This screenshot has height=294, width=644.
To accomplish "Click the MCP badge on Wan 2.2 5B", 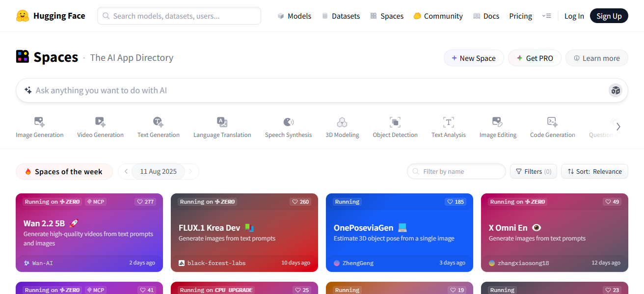I will (x=96, y=202).
